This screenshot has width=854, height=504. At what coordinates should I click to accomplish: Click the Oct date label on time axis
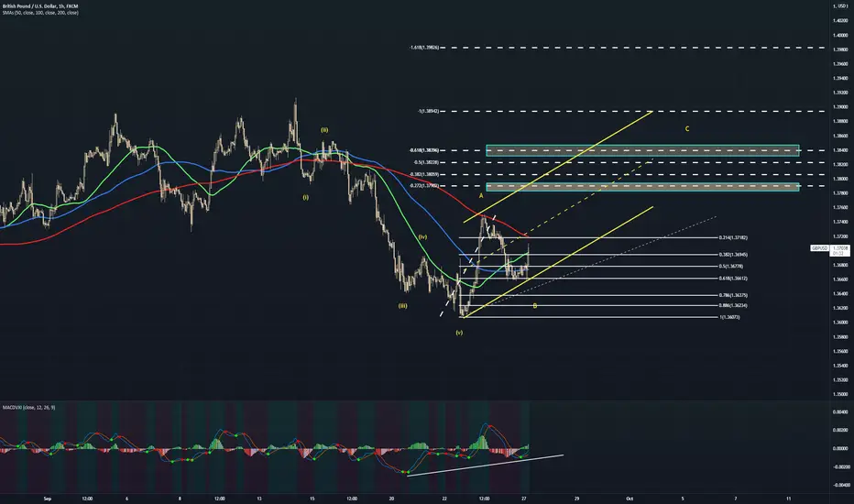pos(630,499)
